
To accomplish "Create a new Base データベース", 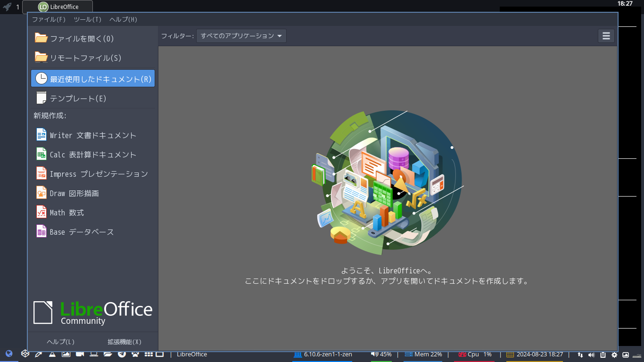I will pyautogui.click(x=81, y=231).
